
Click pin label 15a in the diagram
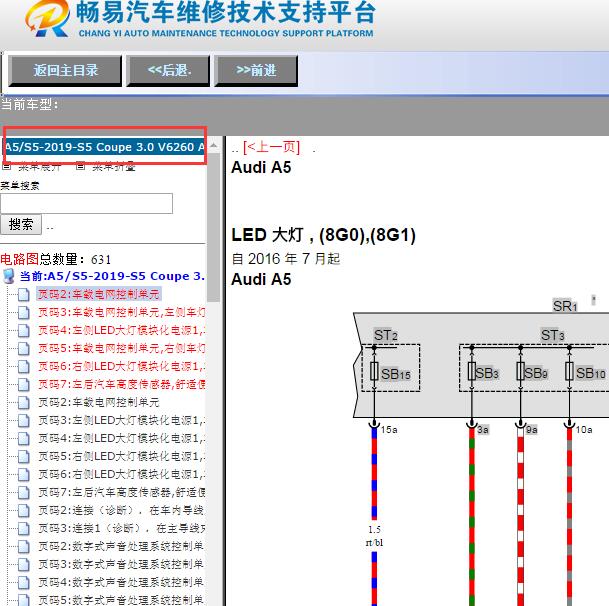click(389, 430)
